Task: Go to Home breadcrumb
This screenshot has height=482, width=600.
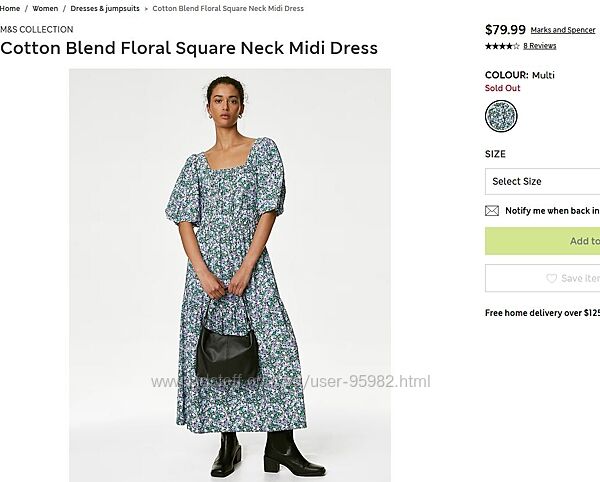Action: click(x=10, y=8)
